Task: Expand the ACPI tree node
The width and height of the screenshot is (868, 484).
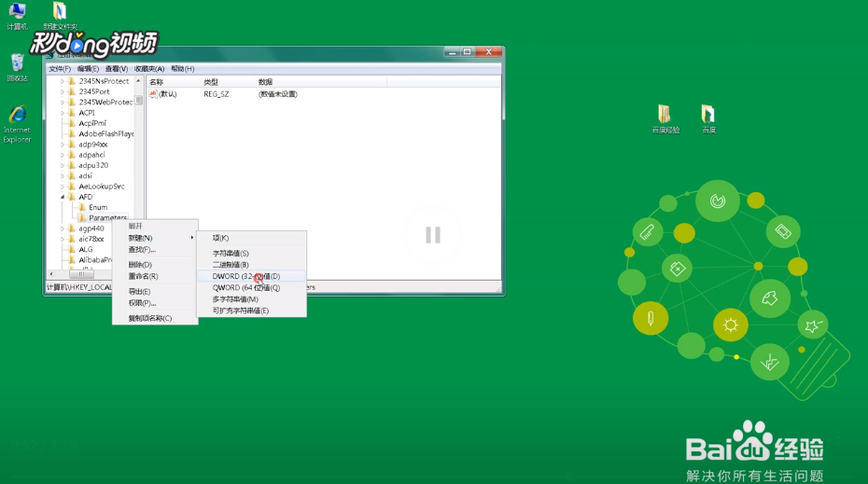Action: tap(62, 113)
